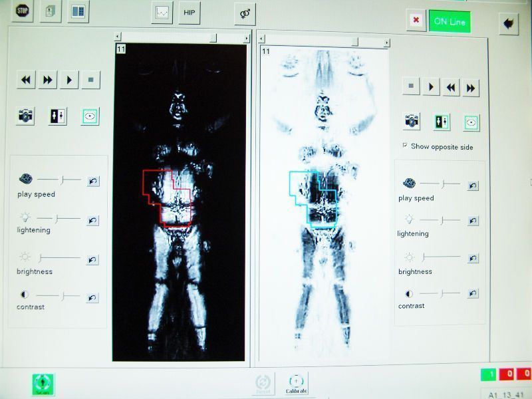Click right image scrollbar left arrow
This screenshot has height=399, width=532.
click(x=261, y=39)
